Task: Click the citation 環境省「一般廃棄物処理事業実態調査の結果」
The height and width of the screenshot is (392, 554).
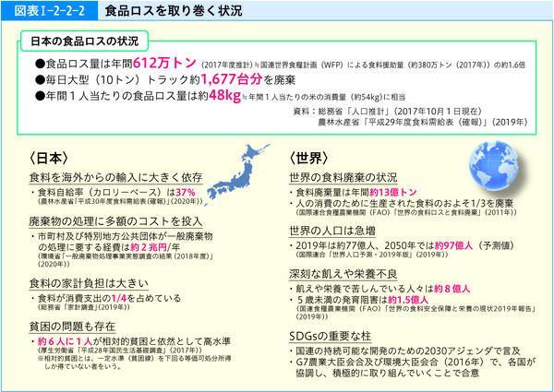Action: (126, 260)
